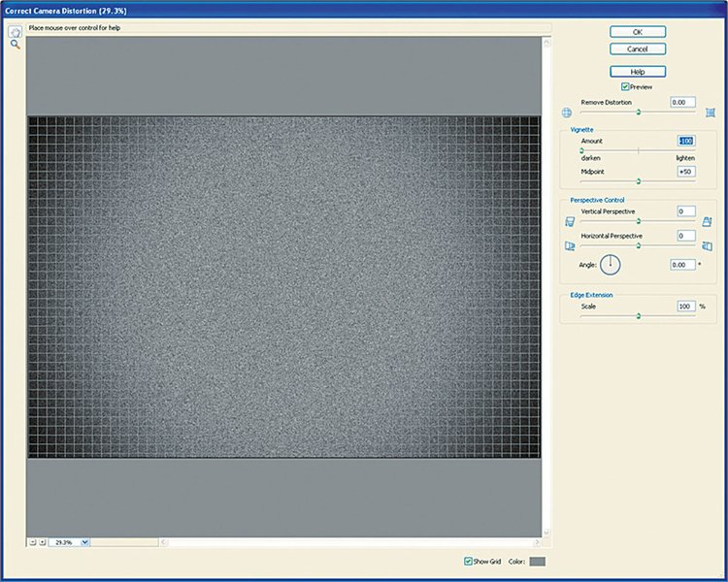
Task: Click the Vignette Amount value field
Action: click(x=686, y=141)
